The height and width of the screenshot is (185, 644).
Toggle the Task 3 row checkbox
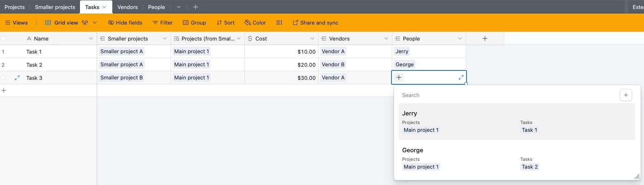pos(3,78)
